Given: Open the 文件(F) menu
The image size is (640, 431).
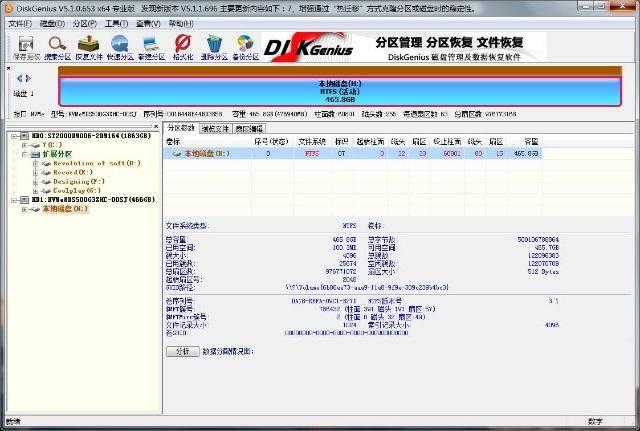Looking at the screenshot, I should (x=20, y=24).
